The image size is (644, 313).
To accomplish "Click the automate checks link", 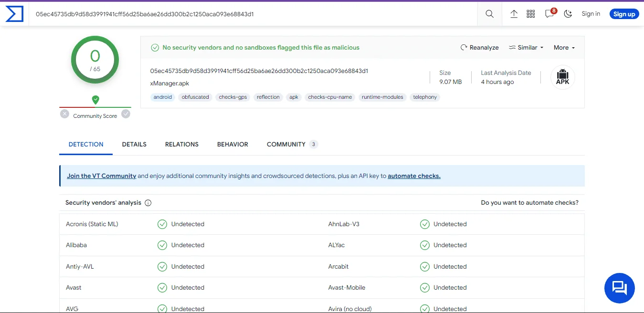I will (414, 176).
